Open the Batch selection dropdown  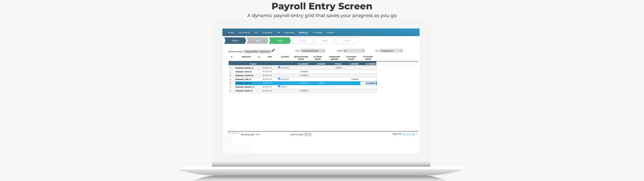click(x=354, y=51)
